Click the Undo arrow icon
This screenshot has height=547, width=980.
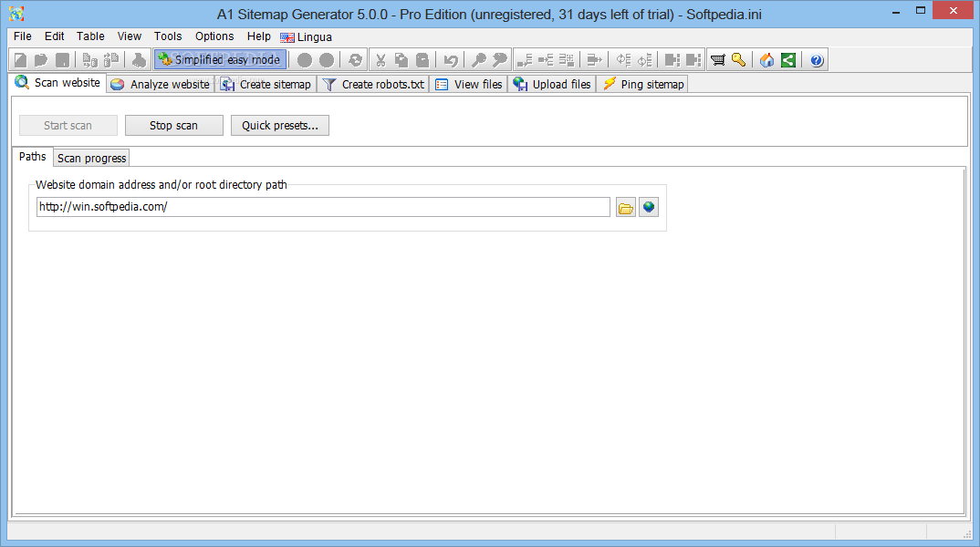tap(451, 60)
